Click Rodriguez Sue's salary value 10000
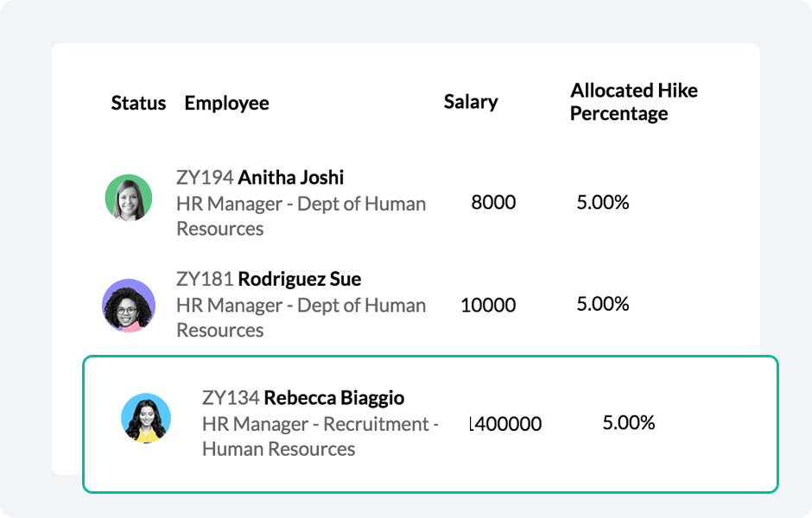The image size is (812, 518). pyautogui.click(x=488, y=306)
